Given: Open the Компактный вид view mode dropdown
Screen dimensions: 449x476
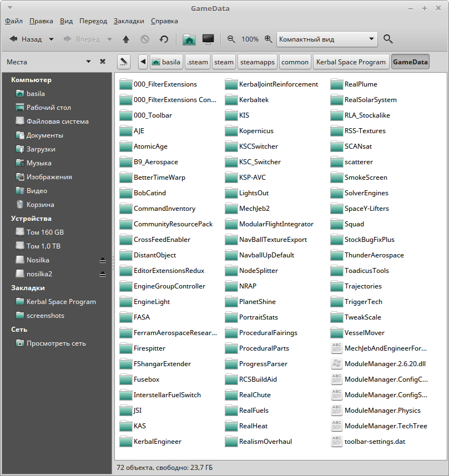Looking at the screenshot, I should click(x=327, y=39).
